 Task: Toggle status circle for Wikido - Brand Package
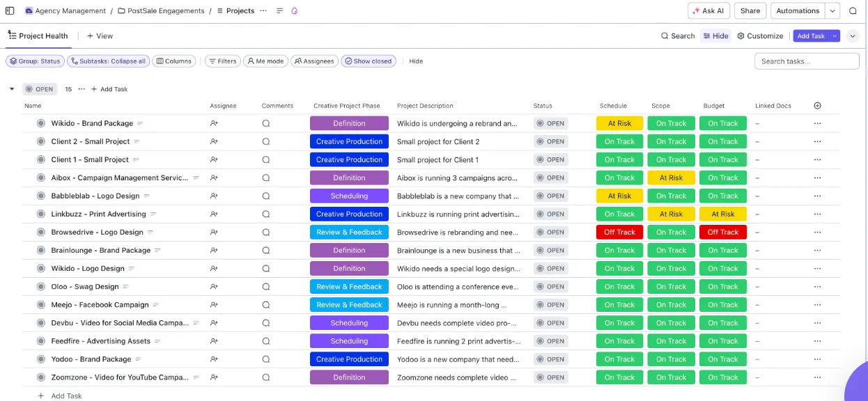[x=41, y=123]
